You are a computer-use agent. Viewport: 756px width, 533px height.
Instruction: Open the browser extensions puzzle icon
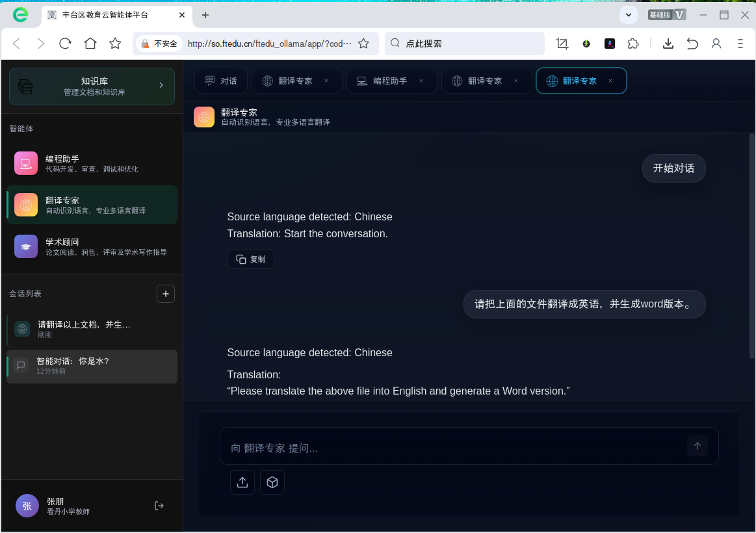click(x=632, y=44)
